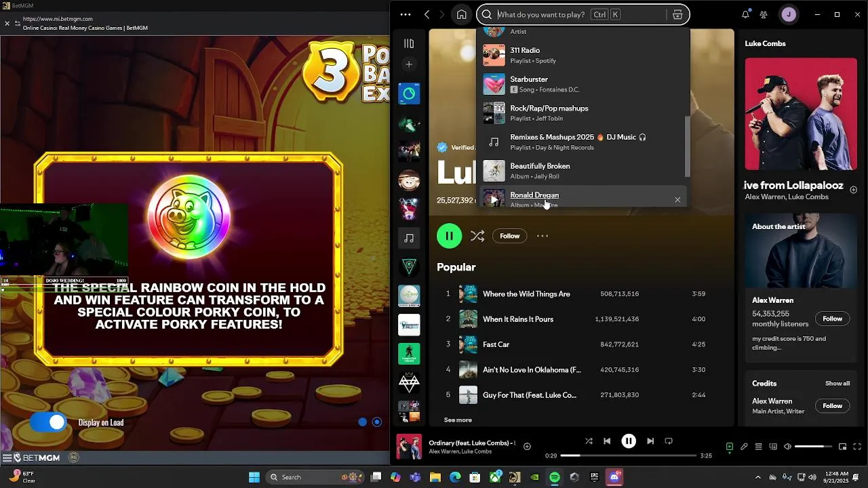
Task: Open the Luke Combs Lollapalooza cover image
Action: coord(800,114)
